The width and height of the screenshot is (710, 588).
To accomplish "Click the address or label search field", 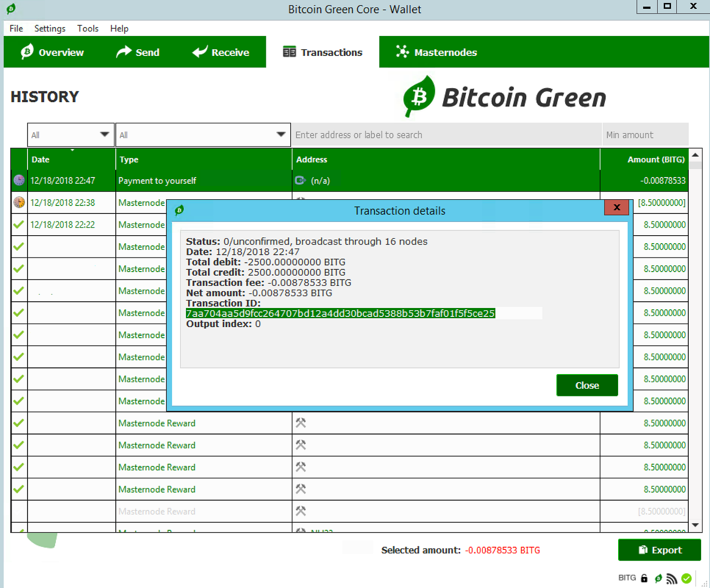I will pyautogui.click(x=446, y=135).
